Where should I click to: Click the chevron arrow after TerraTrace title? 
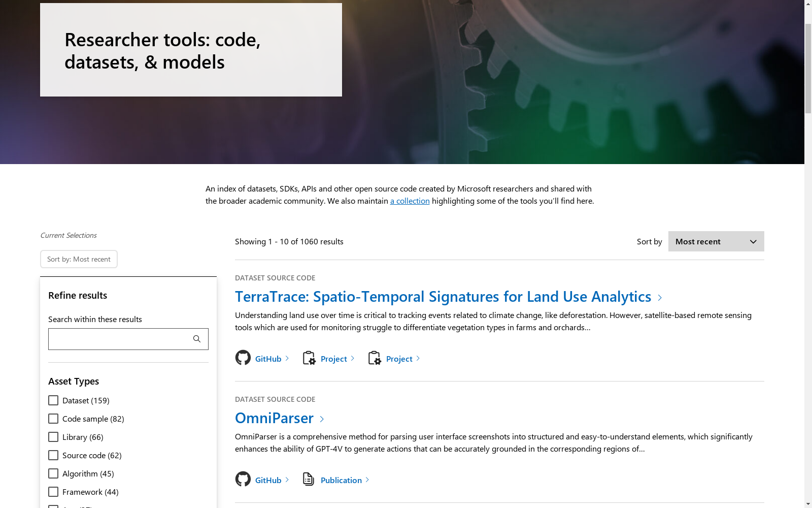click(x=660, y=298)
